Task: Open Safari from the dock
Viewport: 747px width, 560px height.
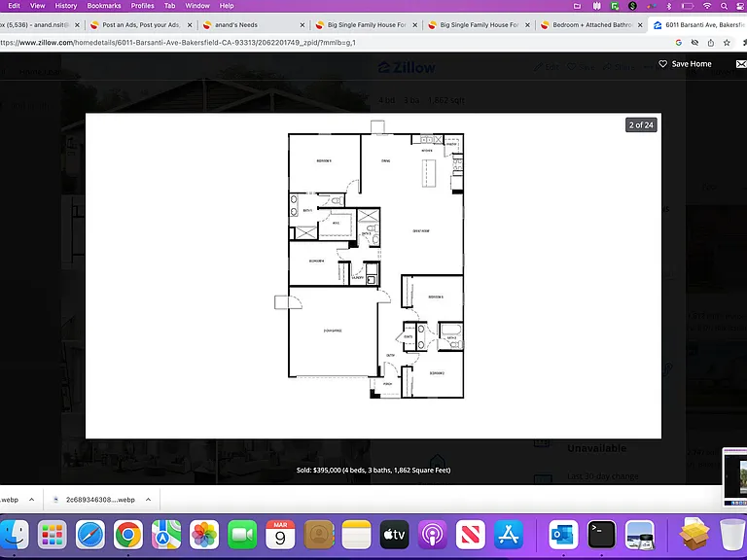Action: click(90, 535)
